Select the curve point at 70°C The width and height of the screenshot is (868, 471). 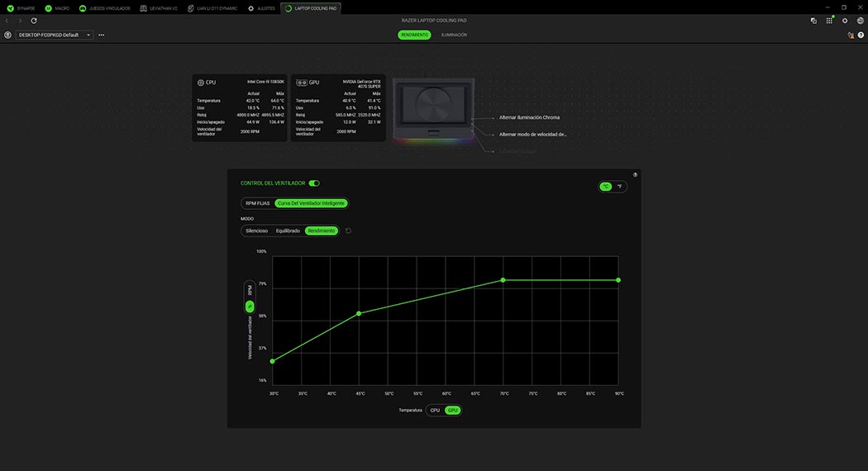coord(503,280)
